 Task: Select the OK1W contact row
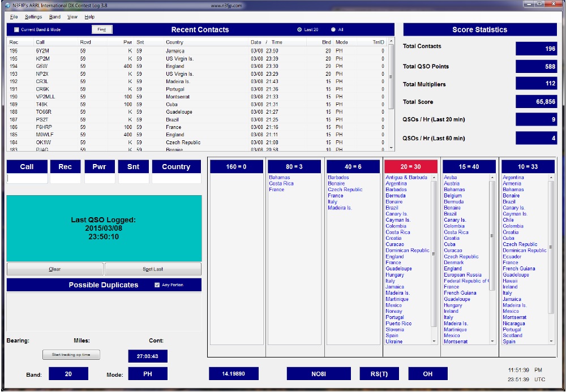[197, 142]
